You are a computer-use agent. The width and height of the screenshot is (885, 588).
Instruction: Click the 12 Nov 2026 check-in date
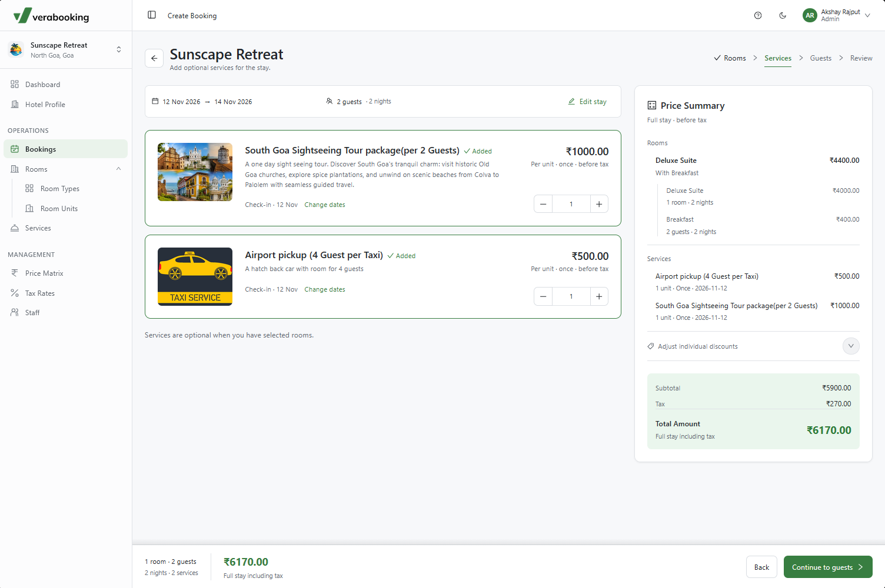tap(181, 102)
